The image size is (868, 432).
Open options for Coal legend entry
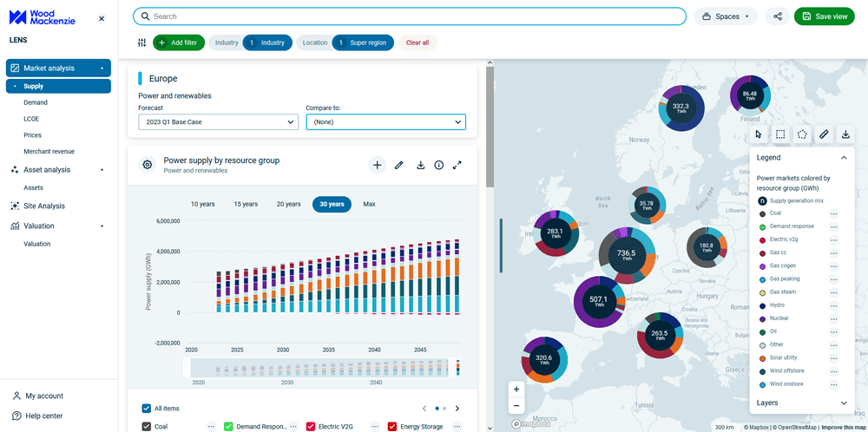(833, 213)
